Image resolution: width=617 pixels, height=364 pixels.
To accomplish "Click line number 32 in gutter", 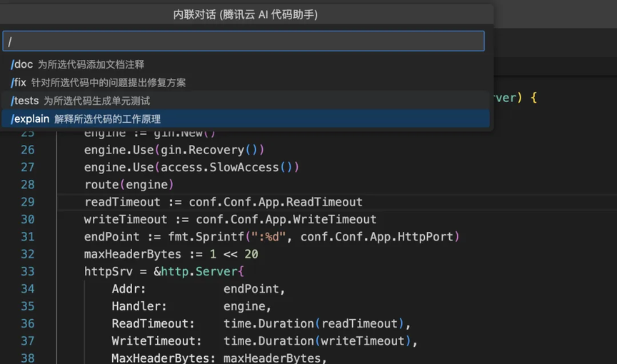I will pyautogui.click(x=28, y=254).
